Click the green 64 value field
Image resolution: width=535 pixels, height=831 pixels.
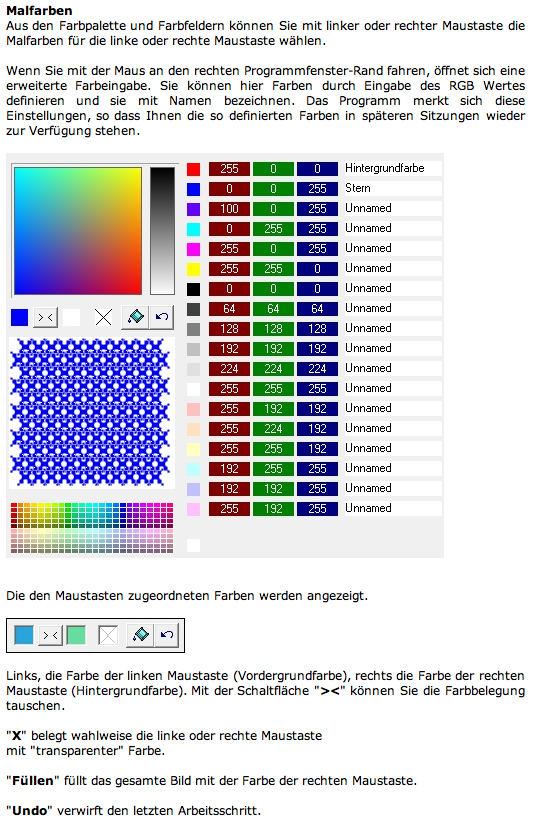(x=273, y=308)
